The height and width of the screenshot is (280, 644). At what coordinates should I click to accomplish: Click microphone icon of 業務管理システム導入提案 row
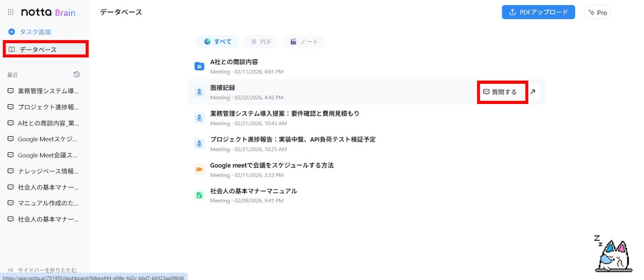pyautogui.click(x=199, y=118)
